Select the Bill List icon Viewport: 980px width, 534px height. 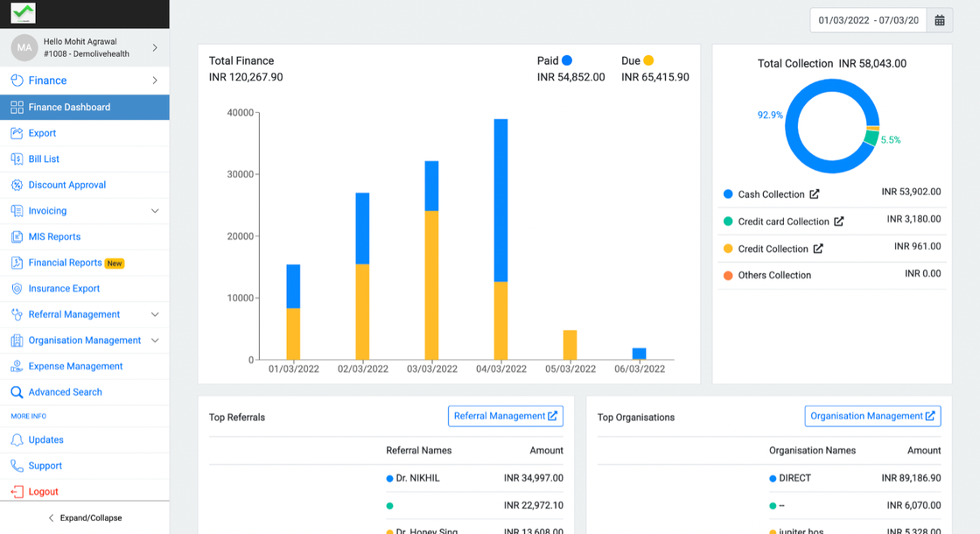pos(17,158)
